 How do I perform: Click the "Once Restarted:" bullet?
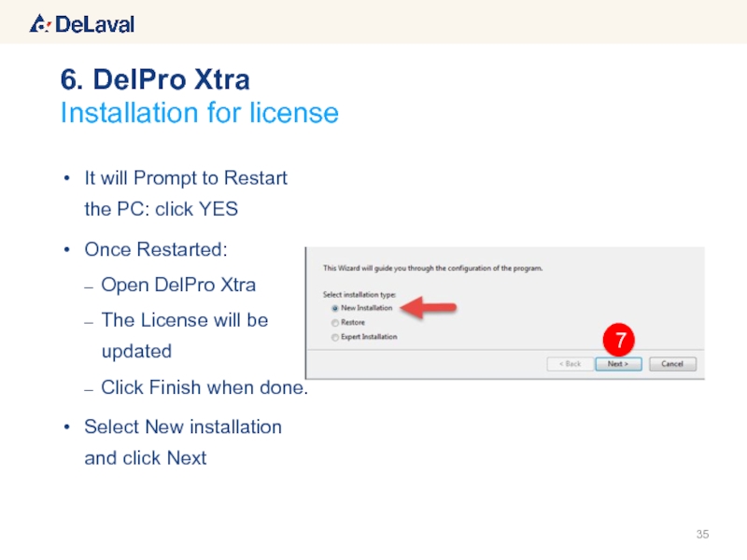point(156,250)
